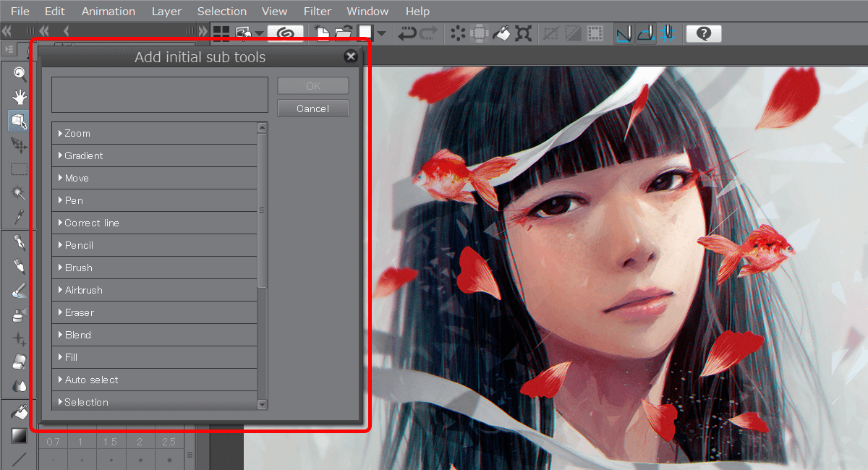Open the save dropdown arrow in command bar
The width and height of the screenshot is (868, 470).
point(382,33)
